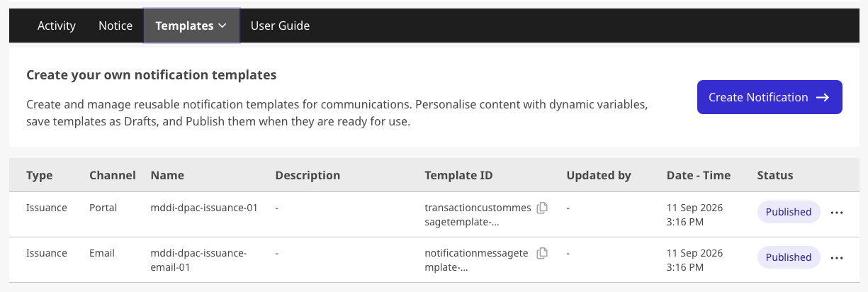
Task: Click Issuance type in the Portal row
Action: [47, 208]
